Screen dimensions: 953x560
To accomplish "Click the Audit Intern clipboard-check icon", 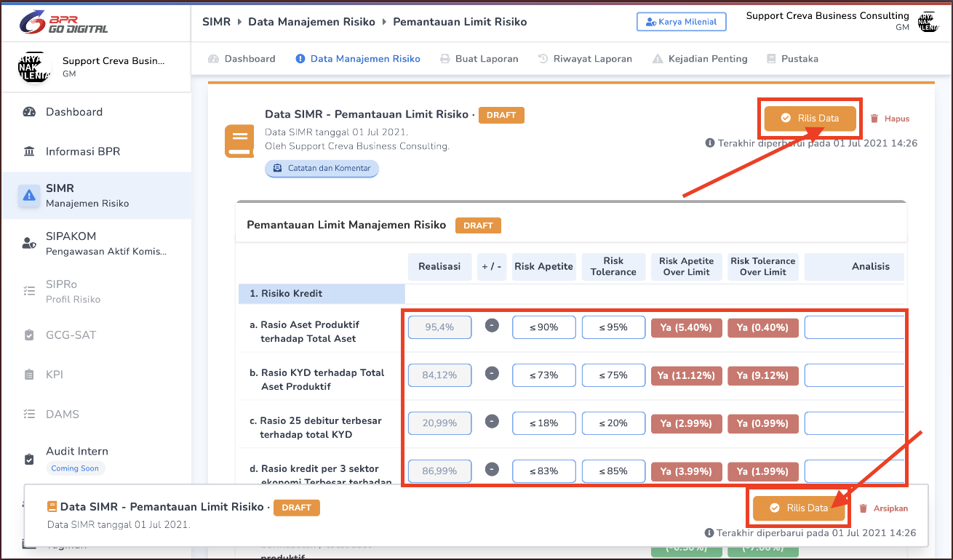I will point(29,460).
